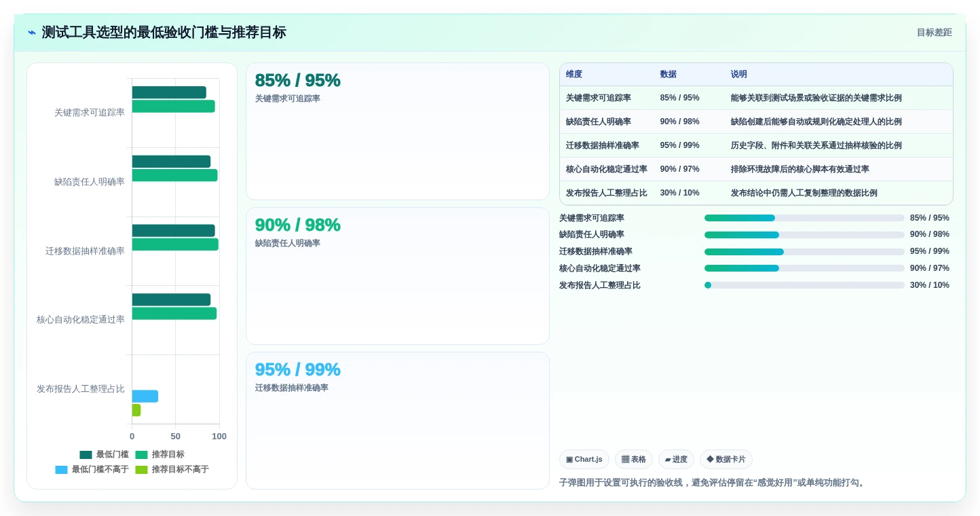Click the blue 发布报告人工整理占比 bar in the chart
Viewport: 980px width, 516px height.
point(145,397)
